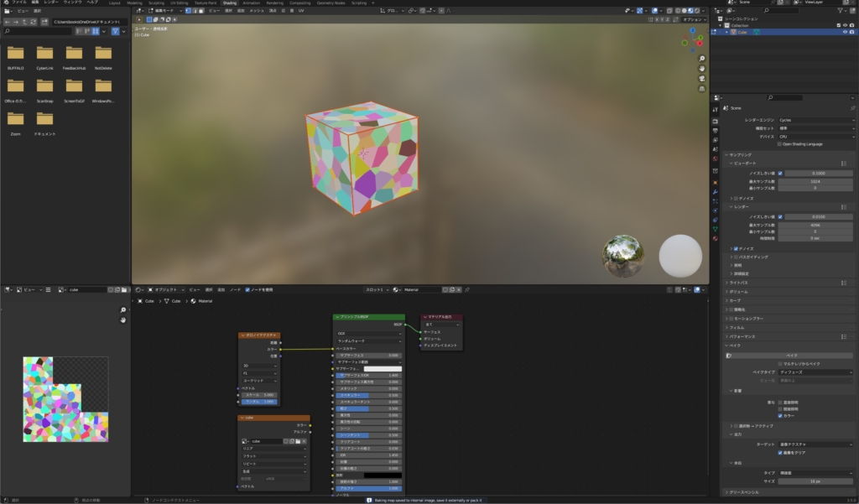Open the ファイル menu
Screen dimensions: 859x504
click(19, 3)
